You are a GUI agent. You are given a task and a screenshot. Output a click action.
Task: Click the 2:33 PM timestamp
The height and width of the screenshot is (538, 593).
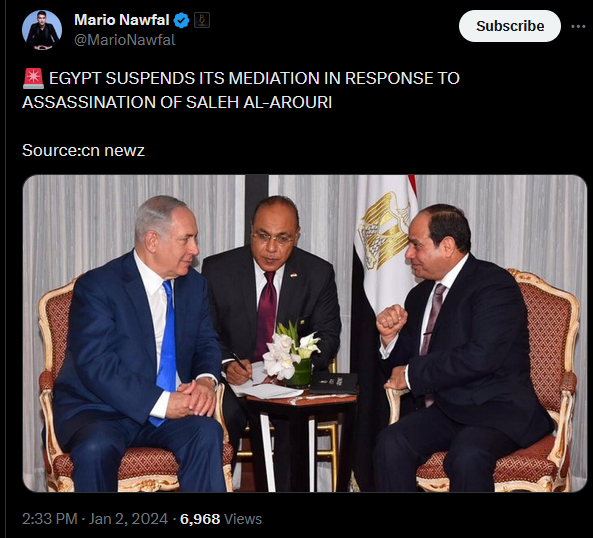click(x=50, y=519)
